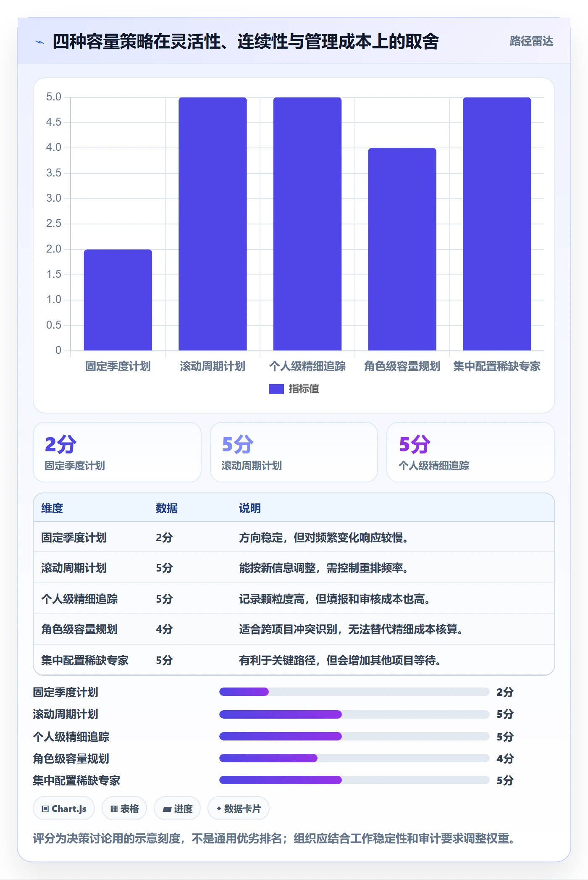This screenshot has width=588, height=880.
Task: Click the footnote starting with 评分为决策讨论用的示意刻度
Action: [x=274, y=838]
